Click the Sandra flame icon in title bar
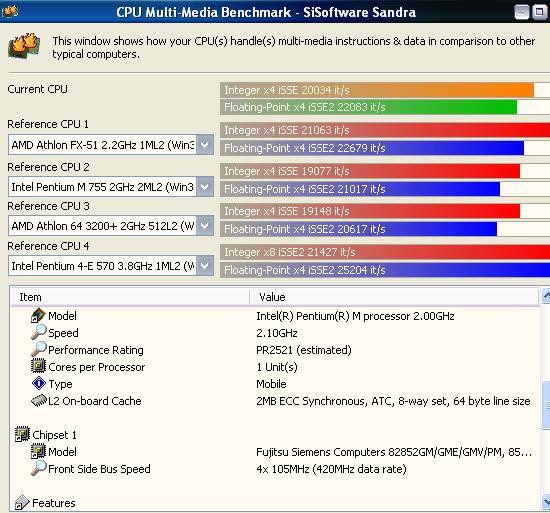Image resolution: width=550 pixels, height=513 pixels. [10, 11]
